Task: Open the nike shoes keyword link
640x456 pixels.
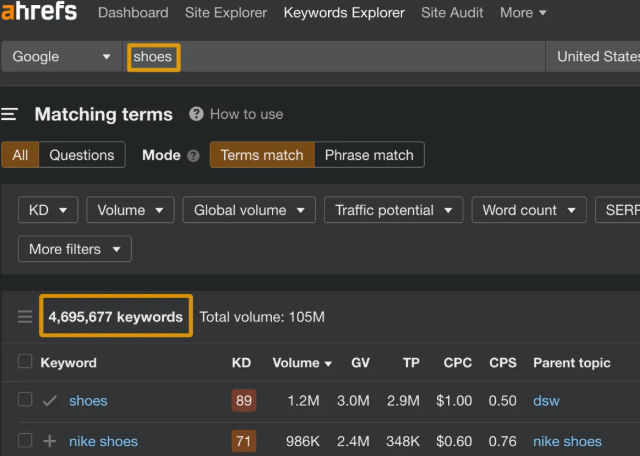Action: [x=103, y=441]
